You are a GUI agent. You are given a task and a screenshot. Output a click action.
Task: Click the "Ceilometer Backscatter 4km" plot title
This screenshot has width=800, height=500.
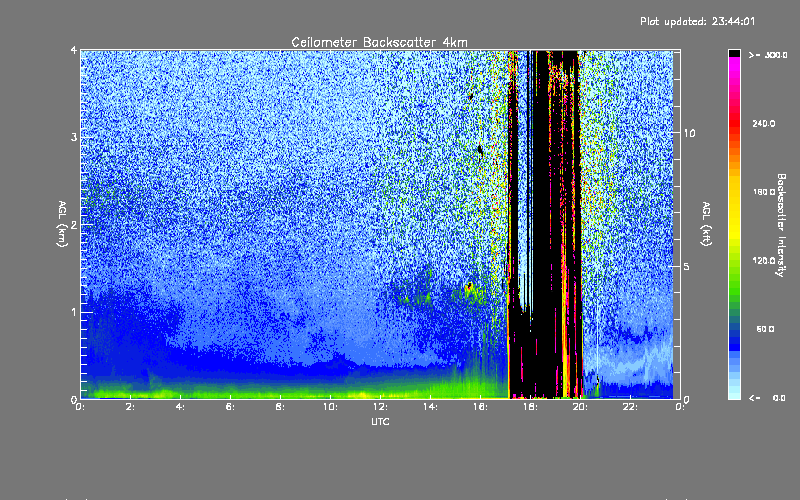point(379,42)
